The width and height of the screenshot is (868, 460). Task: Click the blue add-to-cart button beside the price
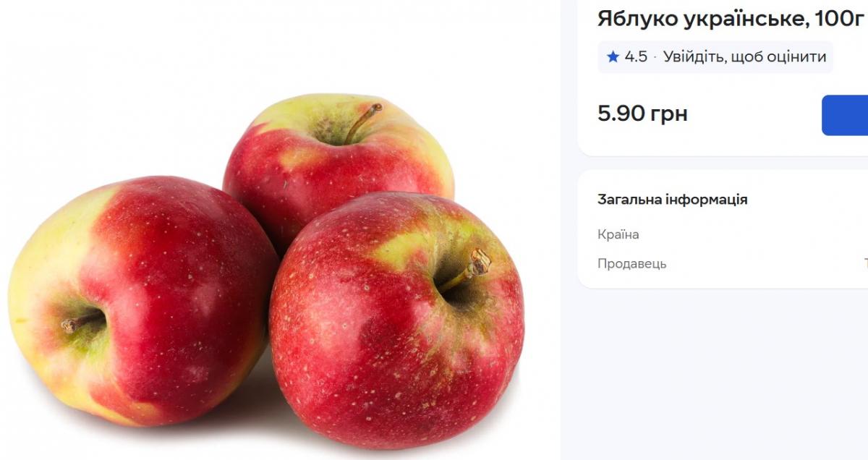845,115
